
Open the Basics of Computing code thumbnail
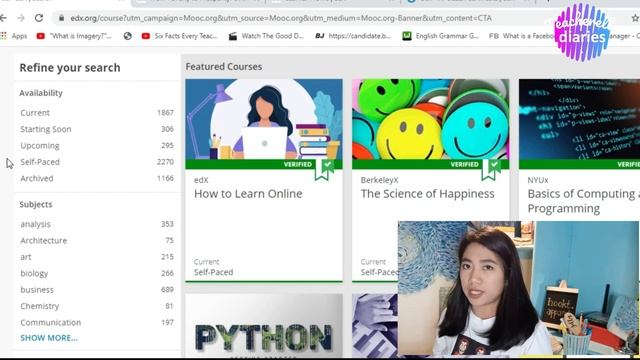(579, 119)
